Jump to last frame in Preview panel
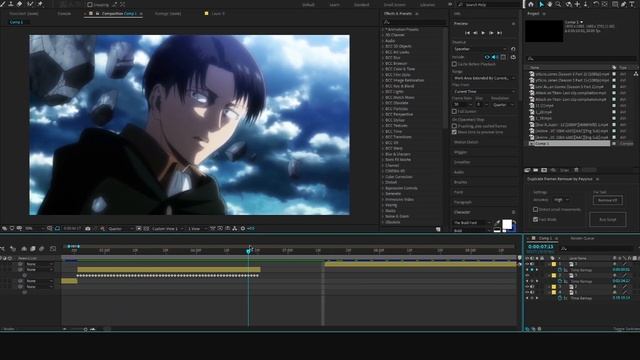The image size is (640, 360). point(499,33)
